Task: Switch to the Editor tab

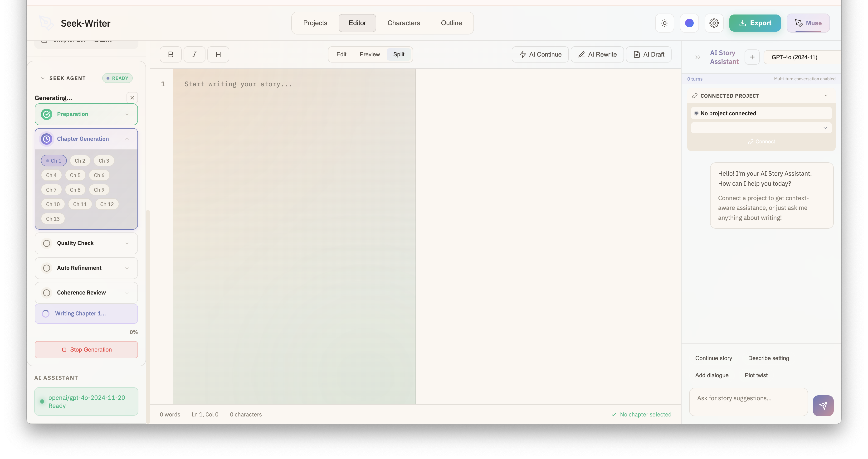Action: tap(357, 23)
